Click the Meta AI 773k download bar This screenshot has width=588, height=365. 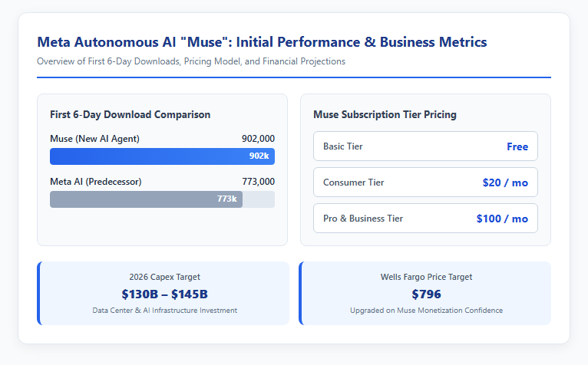coord(146,199)
